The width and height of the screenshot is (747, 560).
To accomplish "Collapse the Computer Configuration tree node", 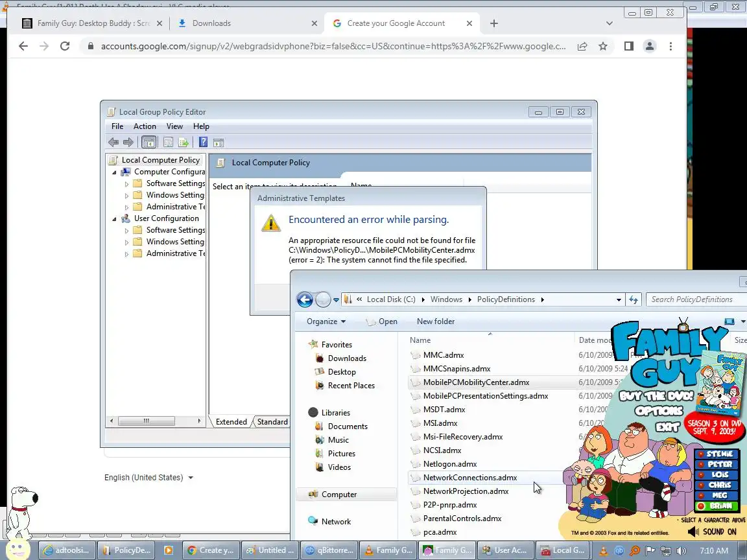I will [x=114, y=172].
